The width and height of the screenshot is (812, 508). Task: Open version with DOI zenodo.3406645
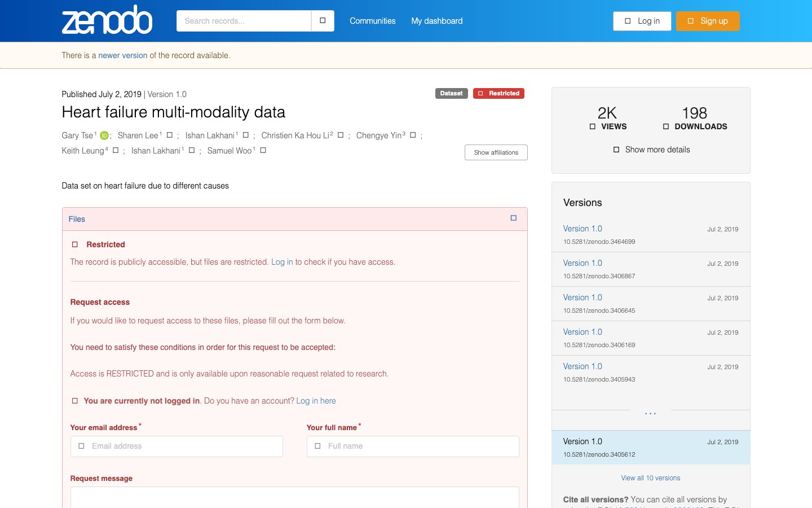click(x=582, y=297)
